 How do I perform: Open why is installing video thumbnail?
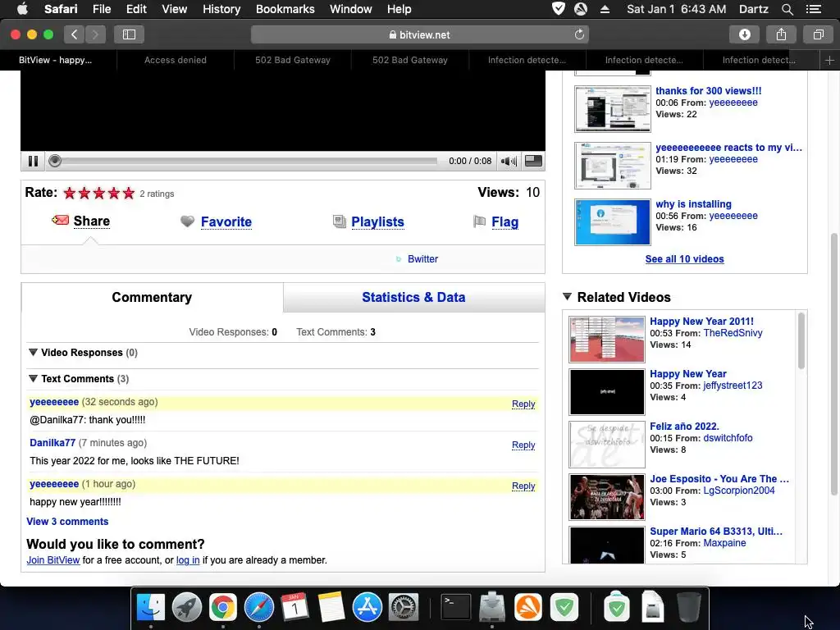click(612, 221)
